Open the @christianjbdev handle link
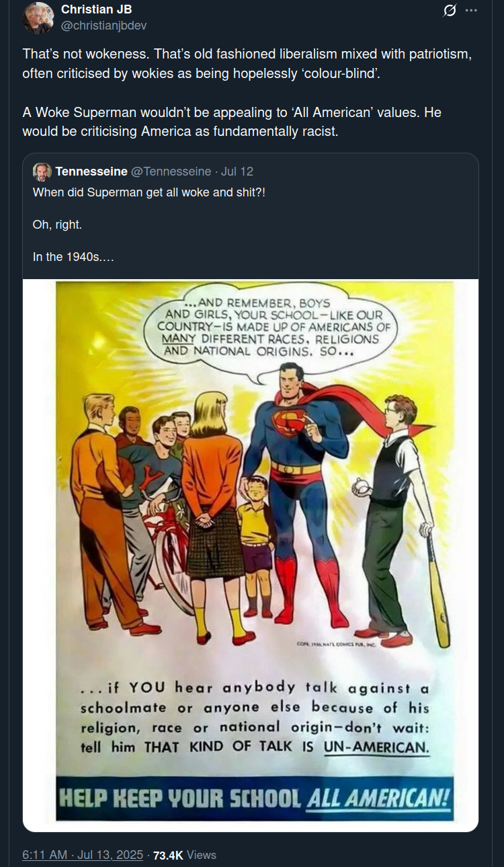Screen dimensions: 504x867 tap(104, 26)
